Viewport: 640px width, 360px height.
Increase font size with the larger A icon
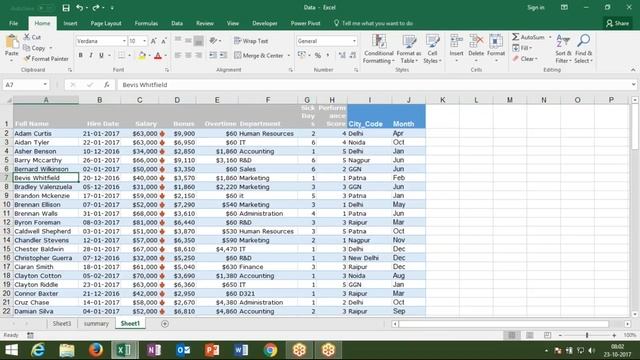pyautogui.click(x=154, y=41)
